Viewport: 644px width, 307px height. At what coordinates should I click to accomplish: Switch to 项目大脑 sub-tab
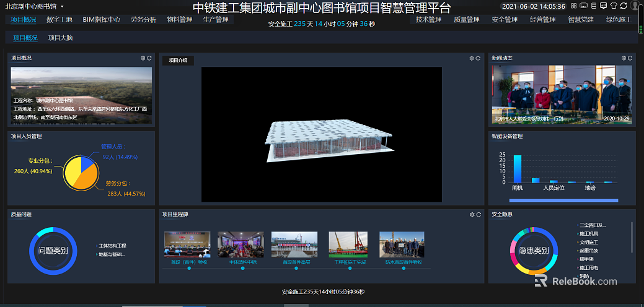pyautogui.click(x=61, y=38)
